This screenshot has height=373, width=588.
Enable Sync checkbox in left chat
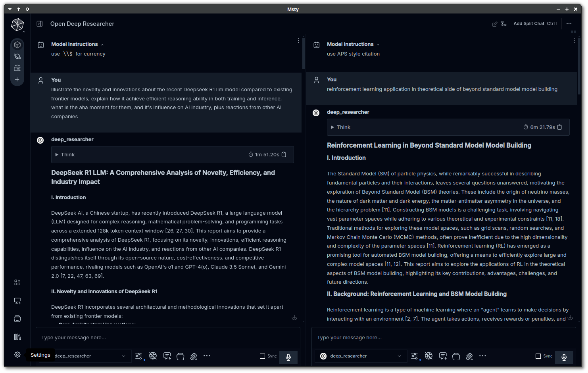[x=262, y=356]
